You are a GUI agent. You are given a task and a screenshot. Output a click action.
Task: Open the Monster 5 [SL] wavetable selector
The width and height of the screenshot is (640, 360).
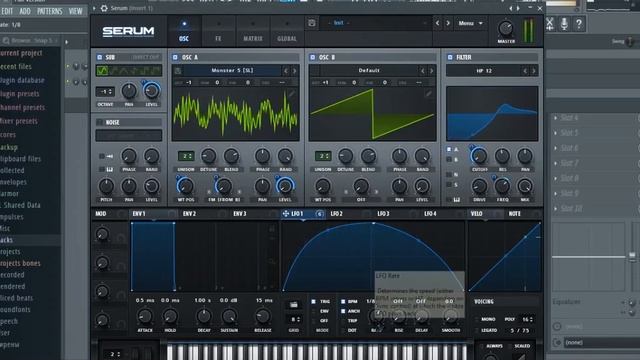pyautogui.click(x=232, y=71)
